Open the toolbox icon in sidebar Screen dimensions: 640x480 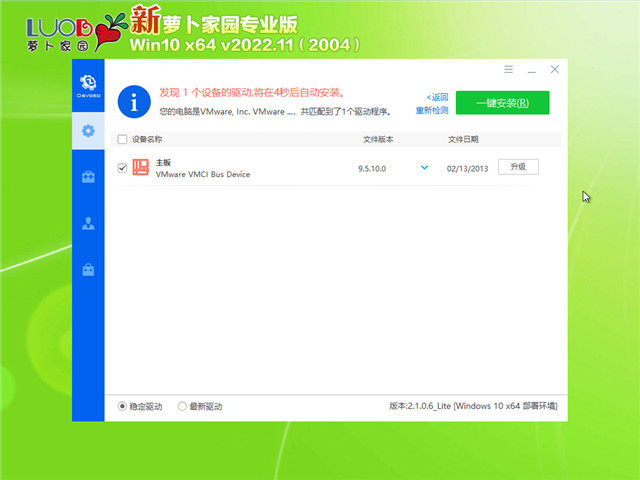[x=88, y=177]
